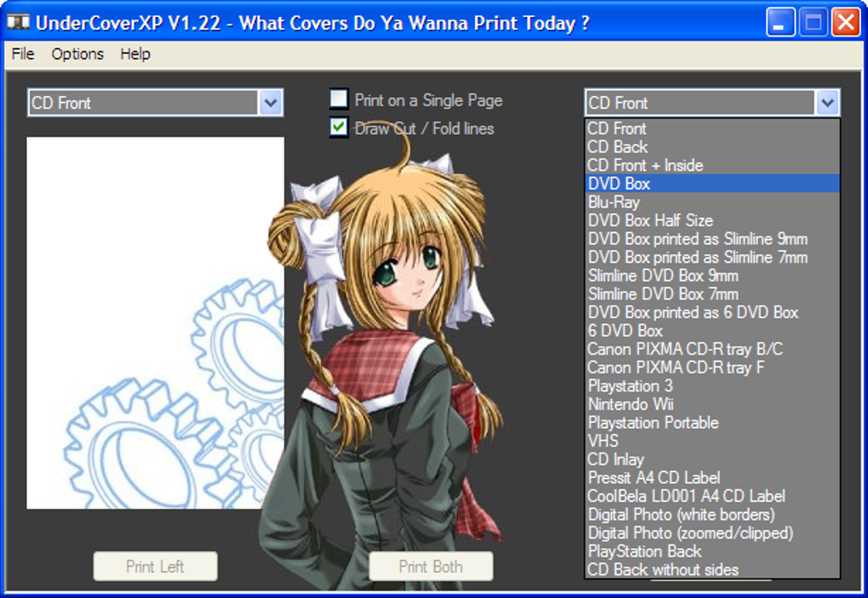
Task: Choose the VHS option
Action: pos(603,441)
